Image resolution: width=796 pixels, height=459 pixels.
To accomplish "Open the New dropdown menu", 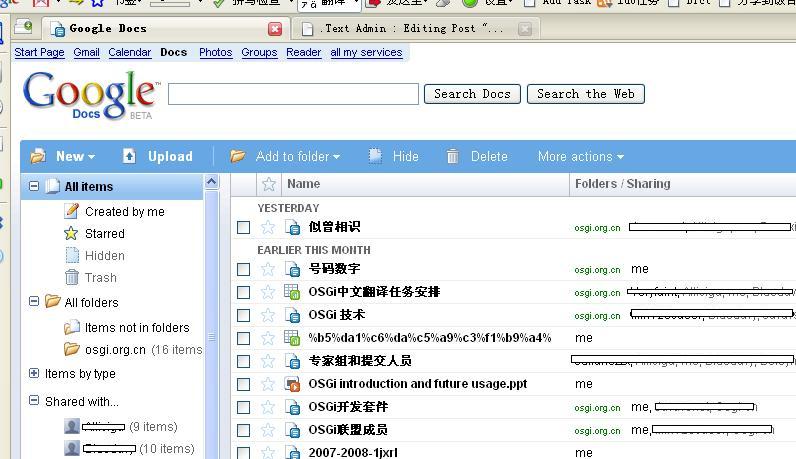I will pos(75,156).
